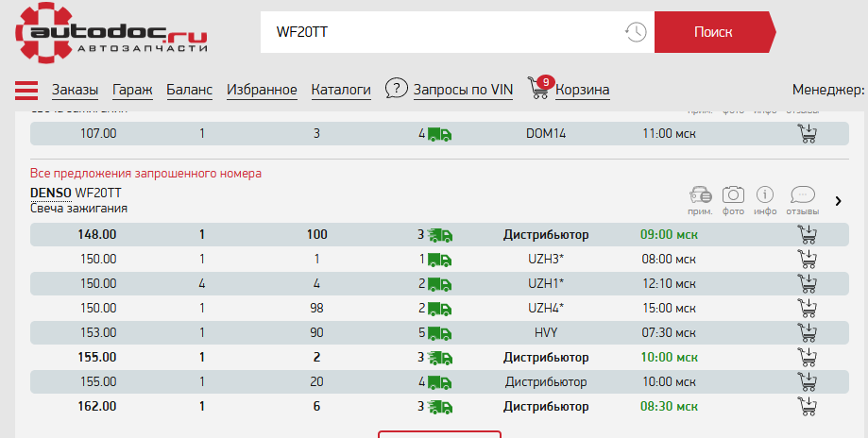Screen dimensions: 868x438
Task: Open reviews speech bubble icon
Action: (x=802, y=194)
